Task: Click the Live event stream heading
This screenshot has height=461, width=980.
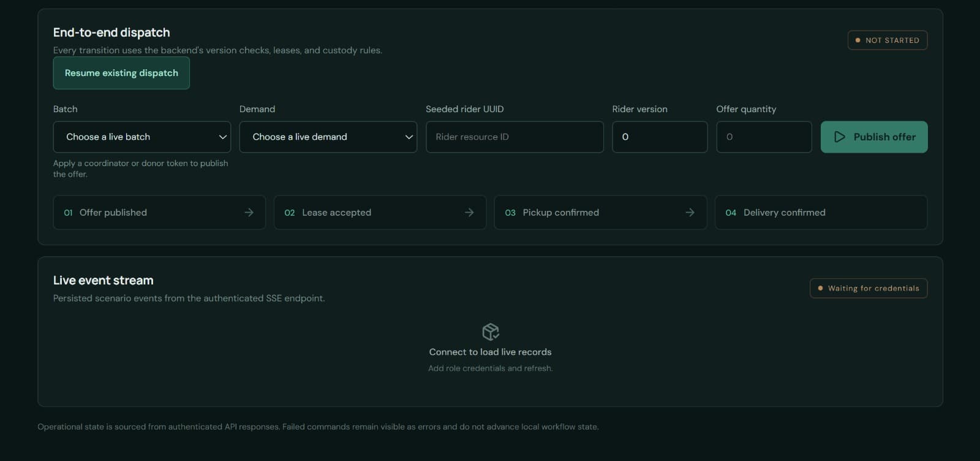Action: click(x=104, y=280)
